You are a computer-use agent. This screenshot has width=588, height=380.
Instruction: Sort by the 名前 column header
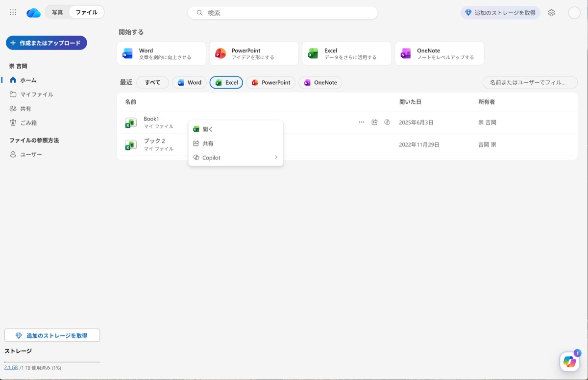[x=130, y=102]
